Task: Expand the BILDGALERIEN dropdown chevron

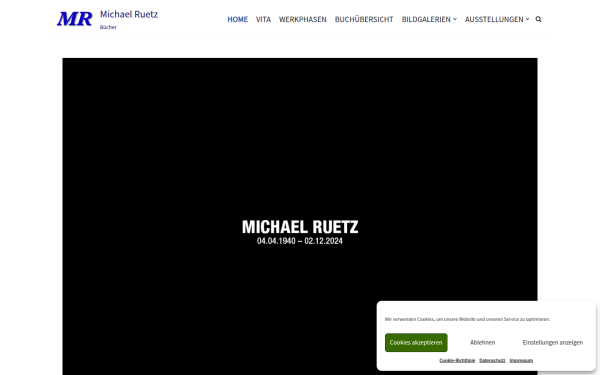Action: (455, 19)
